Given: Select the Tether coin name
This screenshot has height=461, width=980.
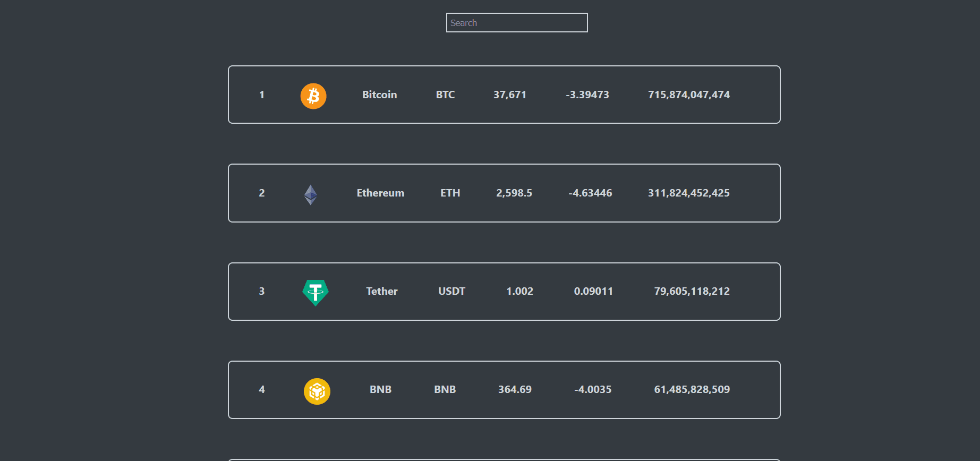Looking at the screenshot, I should click(382, 291).
